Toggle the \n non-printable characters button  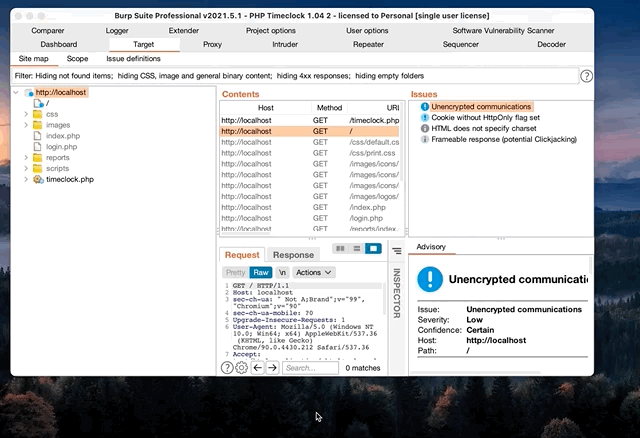tap(282, 272)
